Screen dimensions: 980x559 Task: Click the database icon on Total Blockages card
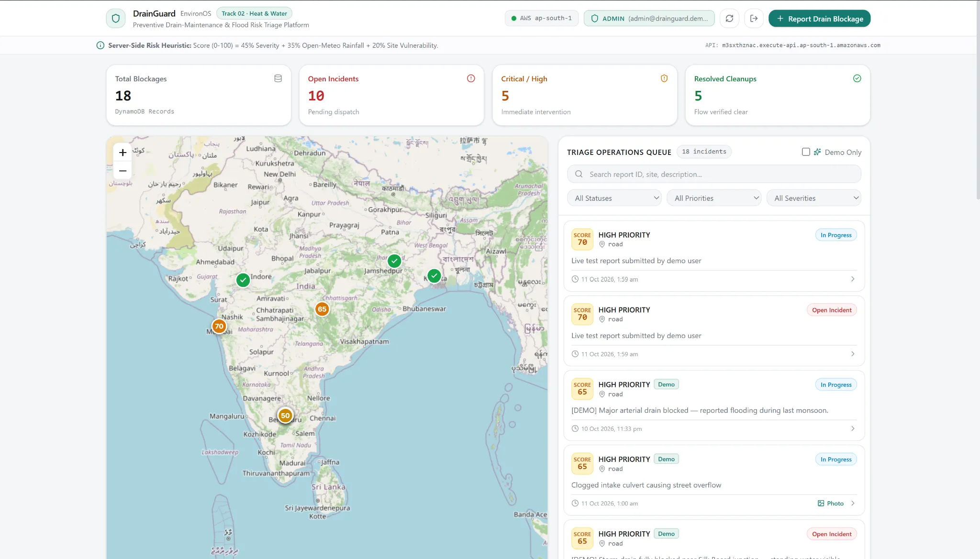coord(278,78)
